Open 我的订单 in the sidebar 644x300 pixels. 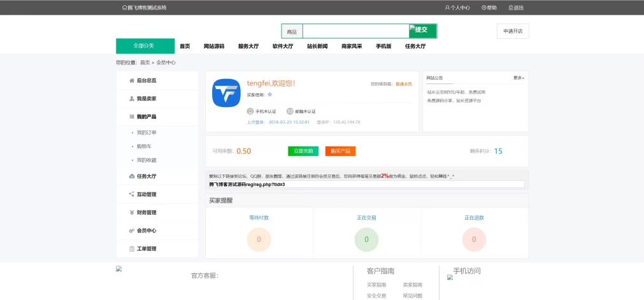(x=147, y=132)
